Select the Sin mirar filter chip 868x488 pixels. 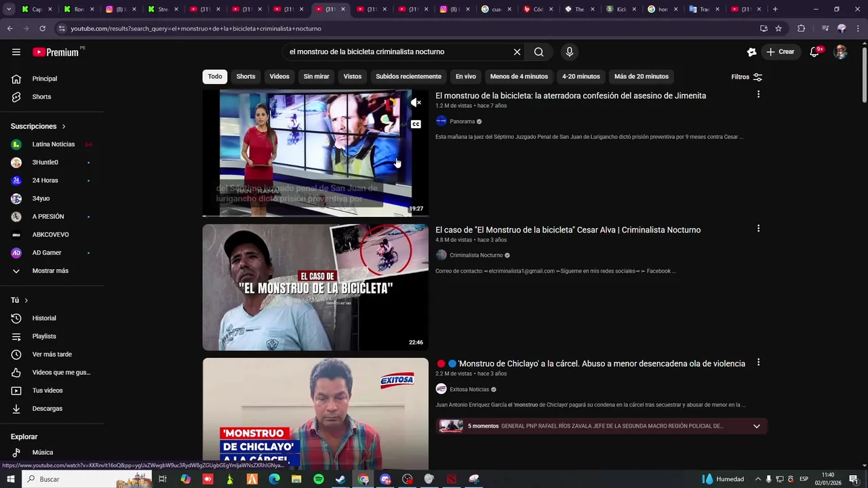[x=316, y=77]
